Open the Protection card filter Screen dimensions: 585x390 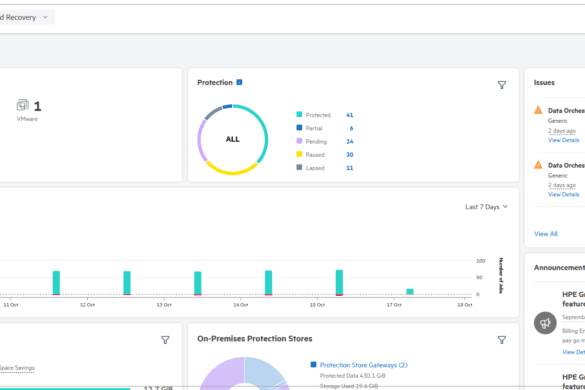[x=502, y=85]
